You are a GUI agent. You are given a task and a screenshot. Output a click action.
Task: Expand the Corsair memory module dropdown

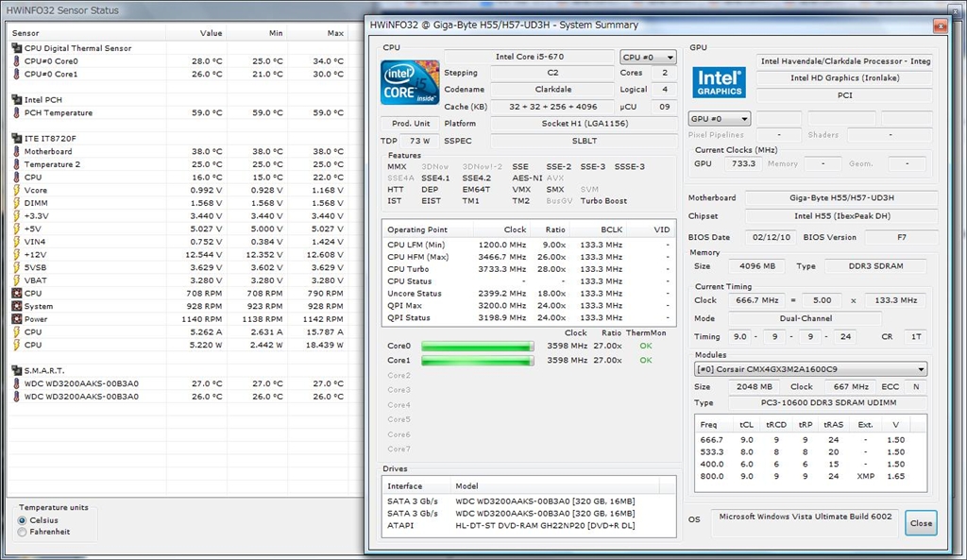810,369
